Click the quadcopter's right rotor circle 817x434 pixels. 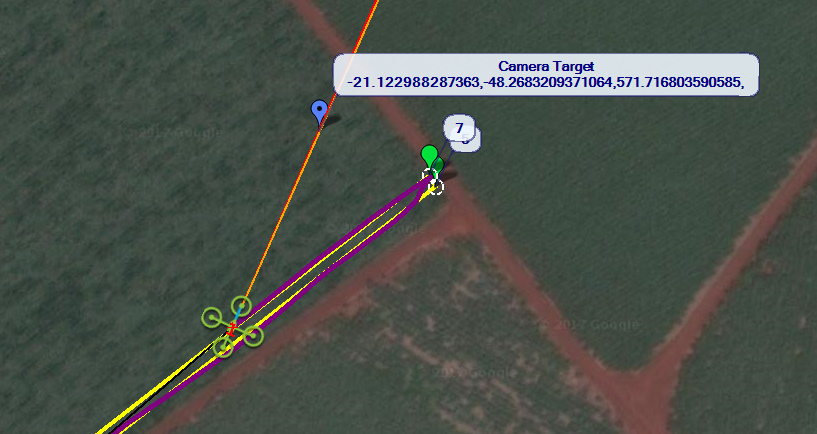[x=253, y=336]
